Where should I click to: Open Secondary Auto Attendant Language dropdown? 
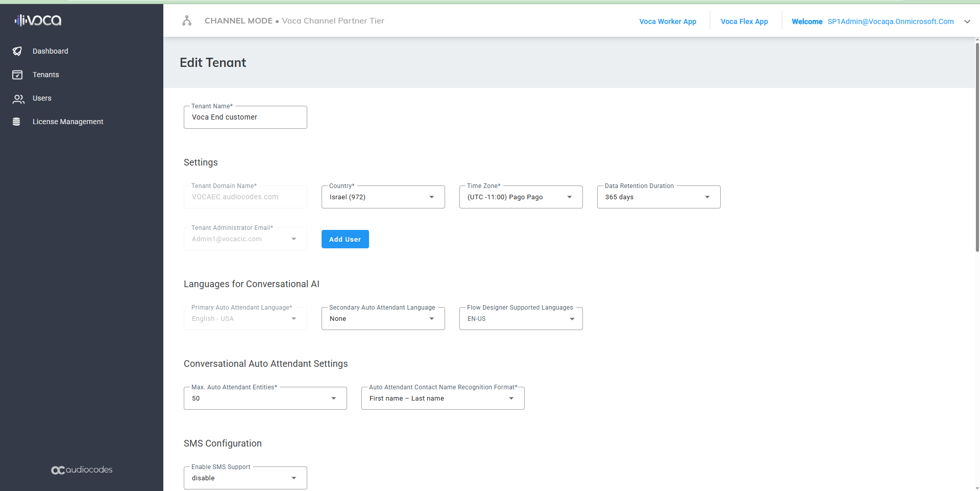383,319
